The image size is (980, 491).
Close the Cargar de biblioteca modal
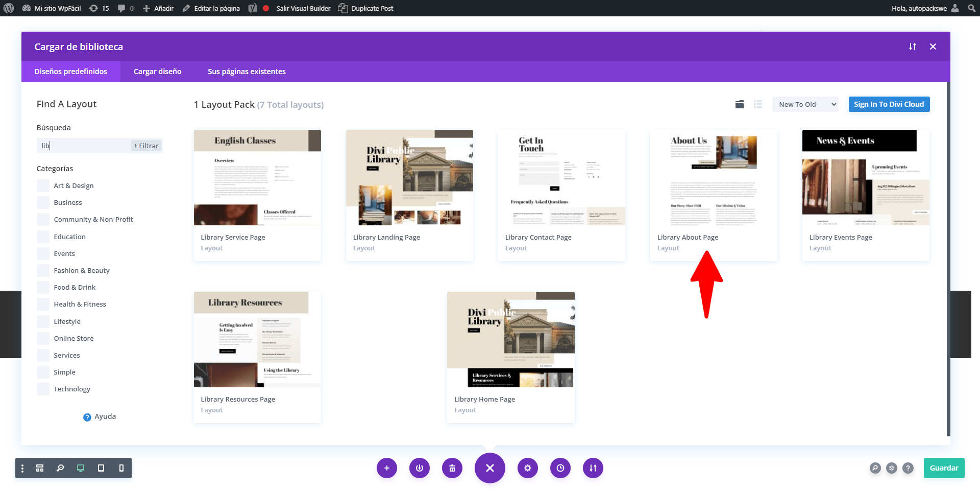click(x=933, y=46)
